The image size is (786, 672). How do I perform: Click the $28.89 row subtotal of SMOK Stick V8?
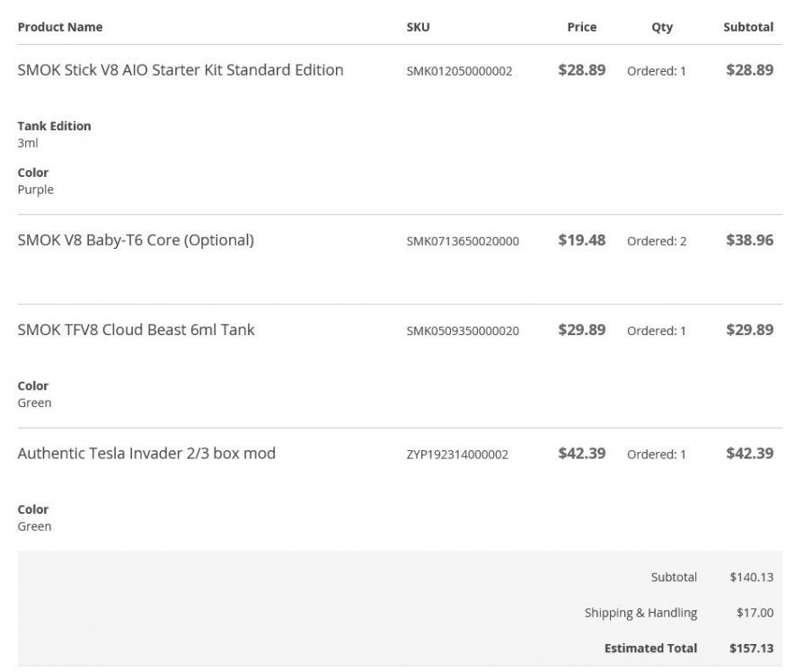pos(750,70)
